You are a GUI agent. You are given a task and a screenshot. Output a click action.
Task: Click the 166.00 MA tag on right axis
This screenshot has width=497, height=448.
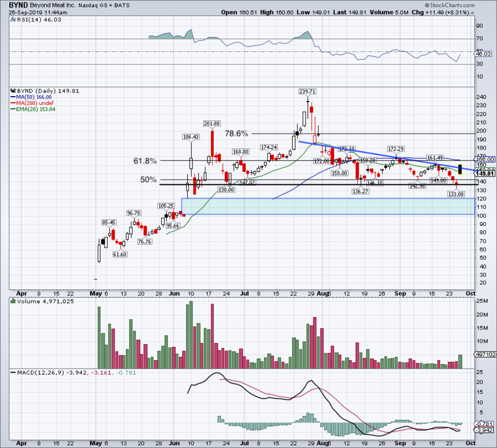pos(485,159)
